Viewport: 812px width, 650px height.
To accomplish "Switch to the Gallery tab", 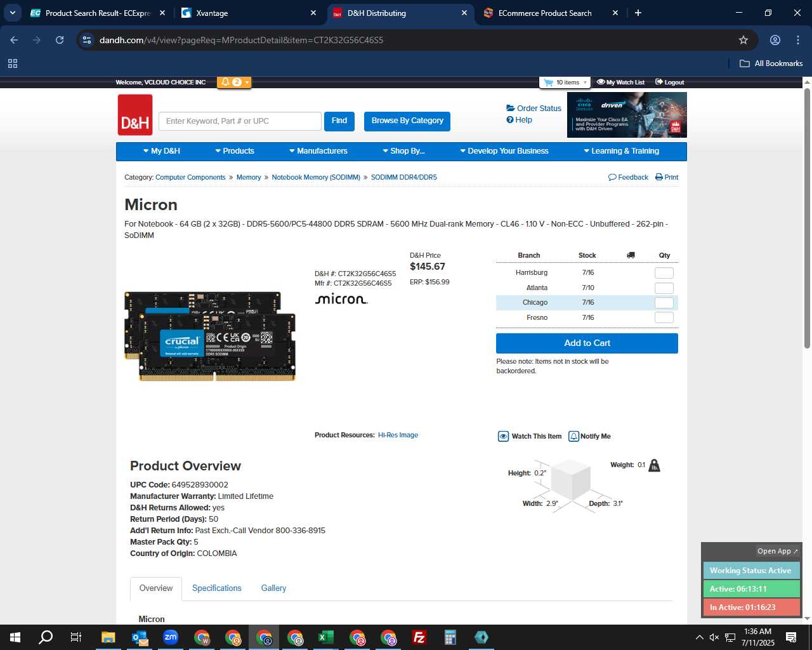I will 273,588.
